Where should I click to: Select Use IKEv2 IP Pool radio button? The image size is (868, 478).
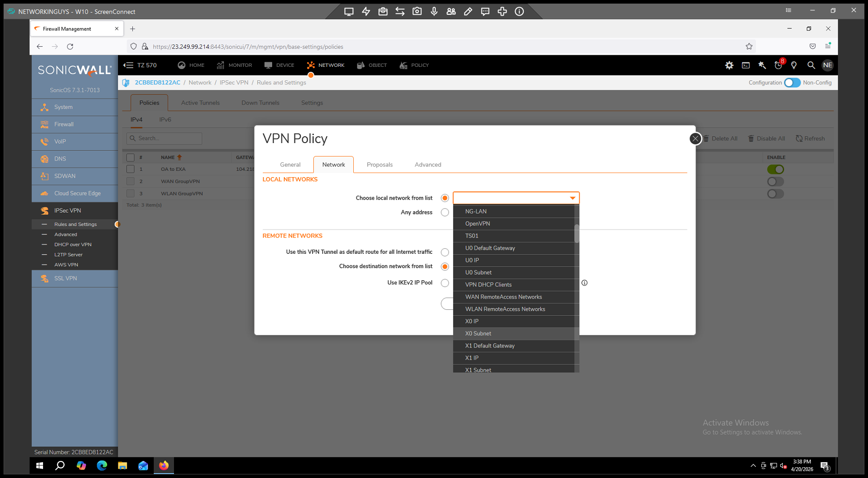pyautogui.click(x=444, y=283)
